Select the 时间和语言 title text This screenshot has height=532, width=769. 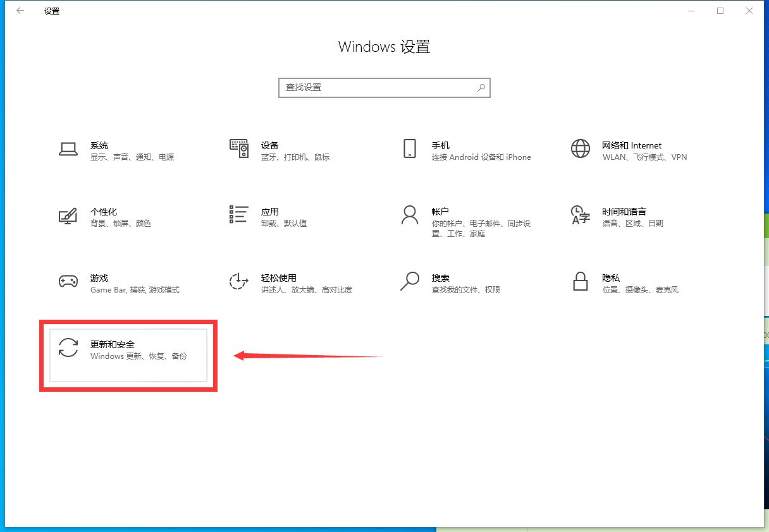pyautogui.click(x=624, y=212)
